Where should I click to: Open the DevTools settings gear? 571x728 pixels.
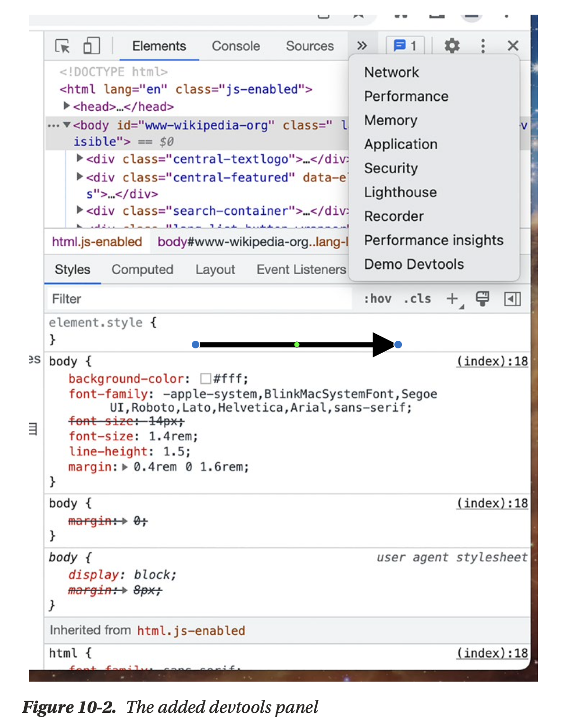452,46
